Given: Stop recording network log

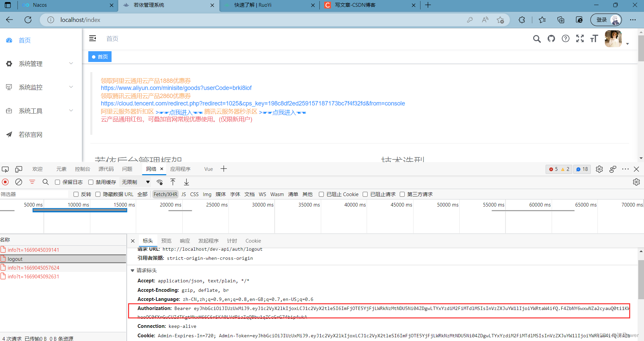Looking at the screenshot, I should coord(5,182).
